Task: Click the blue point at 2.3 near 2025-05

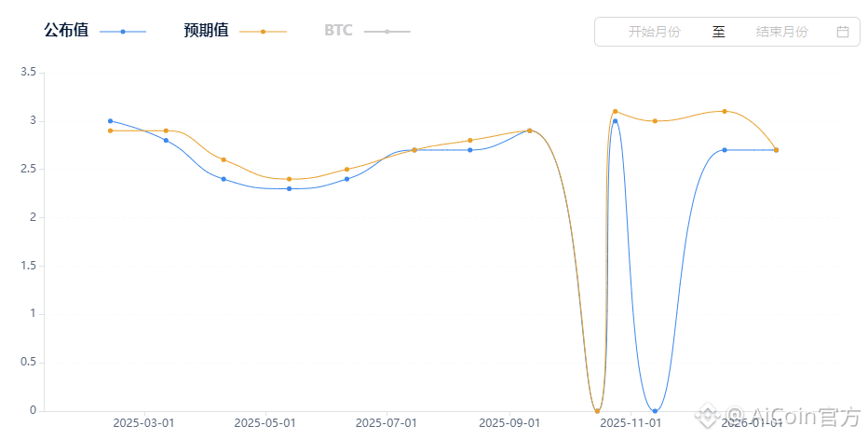Action: (289, 188)
